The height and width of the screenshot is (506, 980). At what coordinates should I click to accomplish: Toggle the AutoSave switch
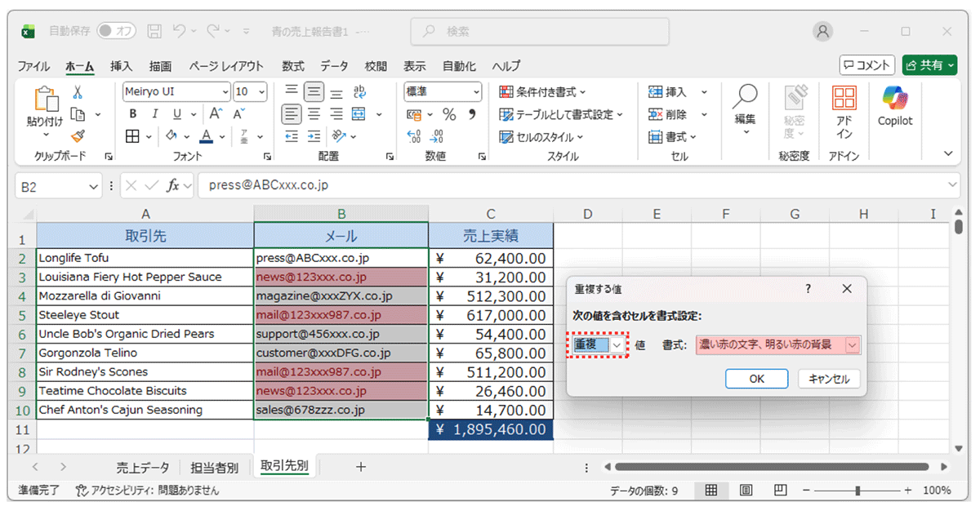pos(116,31)
